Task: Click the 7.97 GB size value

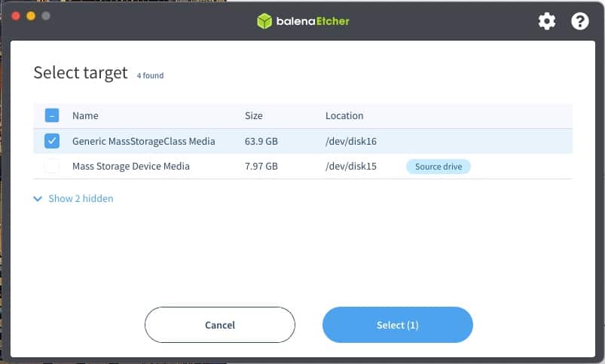Action: pyautogui.click(x=261, y=167)
